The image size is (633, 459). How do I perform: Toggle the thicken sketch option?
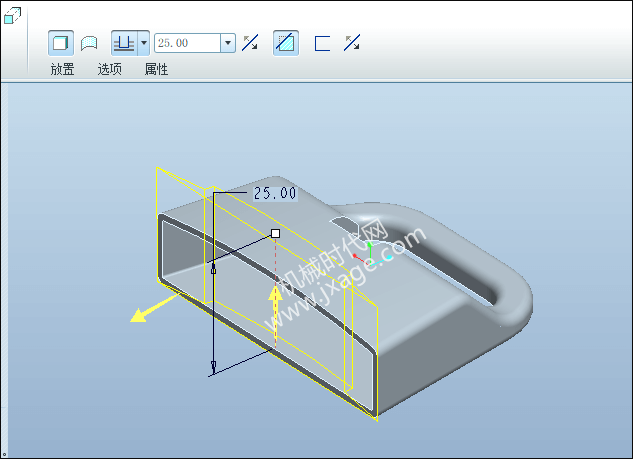(322, 43)
